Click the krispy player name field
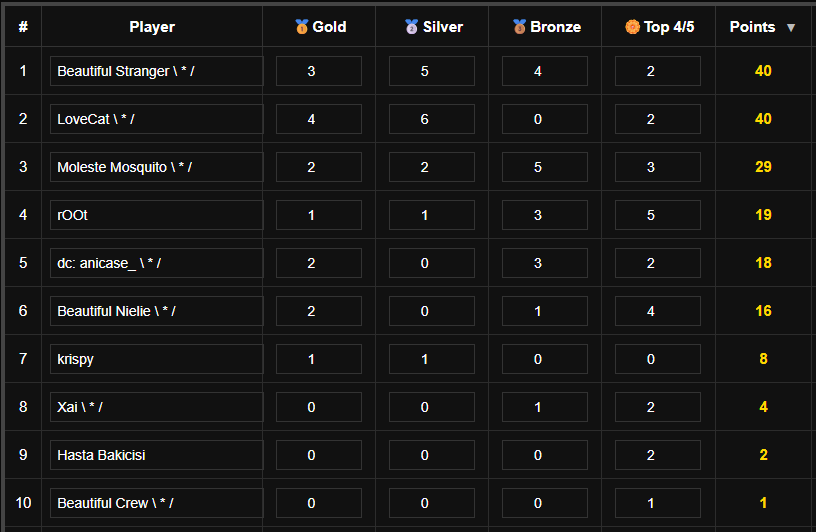The image size is (816, 532). tap(156, 359)
